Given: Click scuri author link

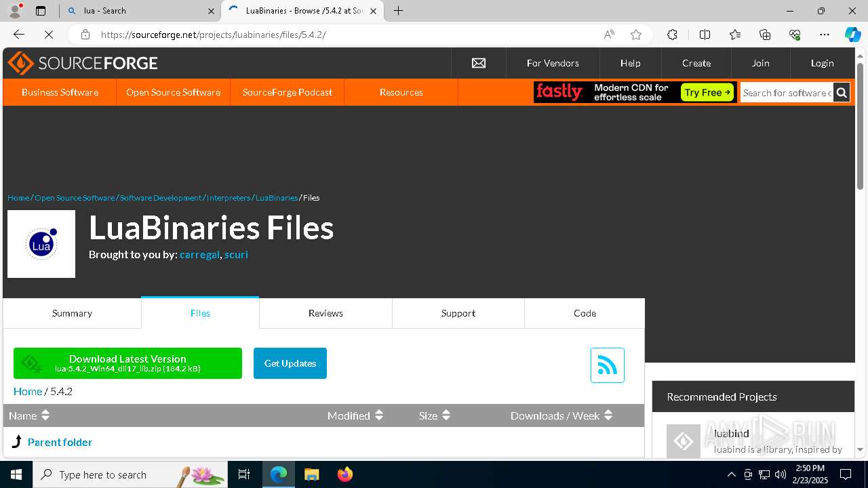Looking at the screenshot, I should (x=236, y=255).
